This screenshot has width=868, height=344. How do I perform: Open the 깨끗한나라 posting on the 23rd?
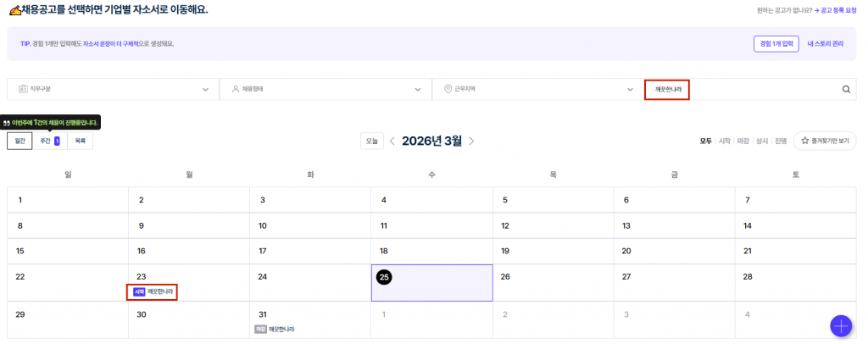[x=155, y=291]
